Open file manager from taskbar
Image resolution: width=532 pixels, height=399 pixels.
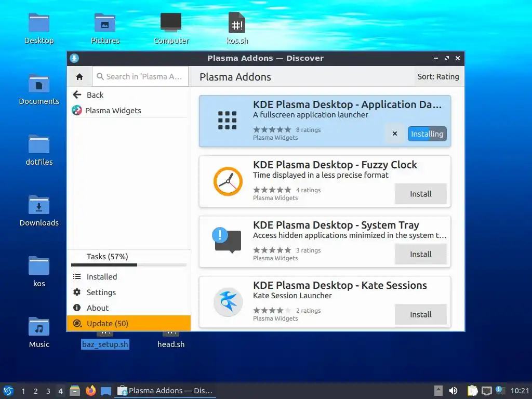coord(75,391)
